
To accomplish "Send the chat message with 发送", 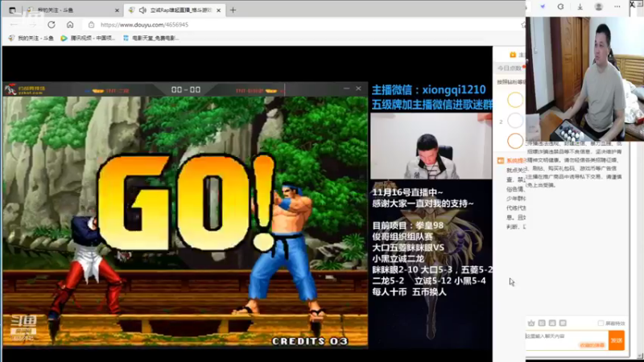I will (616, 340).
